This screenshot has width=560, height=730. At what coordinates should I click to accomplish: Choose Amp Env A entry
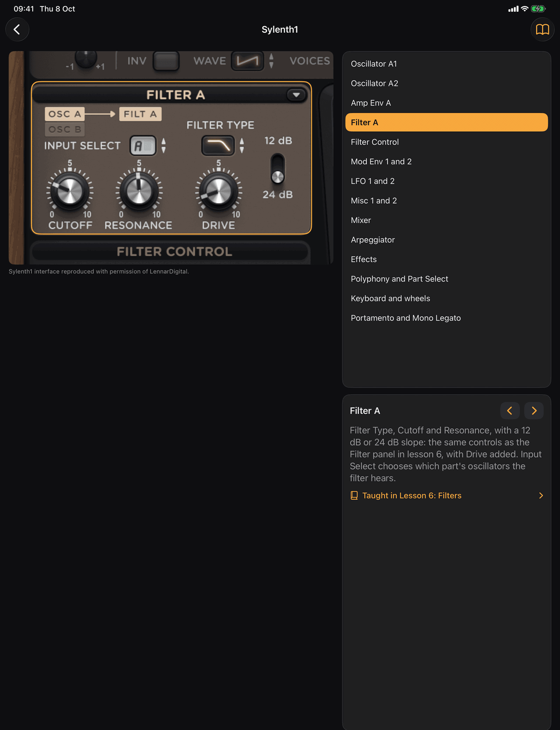446,103
